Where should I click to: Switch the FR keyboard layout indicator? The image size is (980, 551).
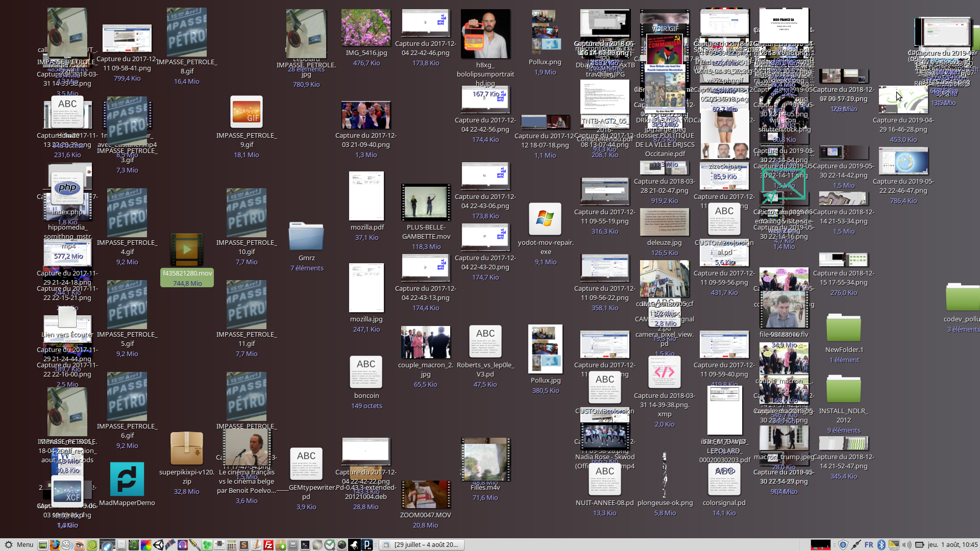[869, 545]
